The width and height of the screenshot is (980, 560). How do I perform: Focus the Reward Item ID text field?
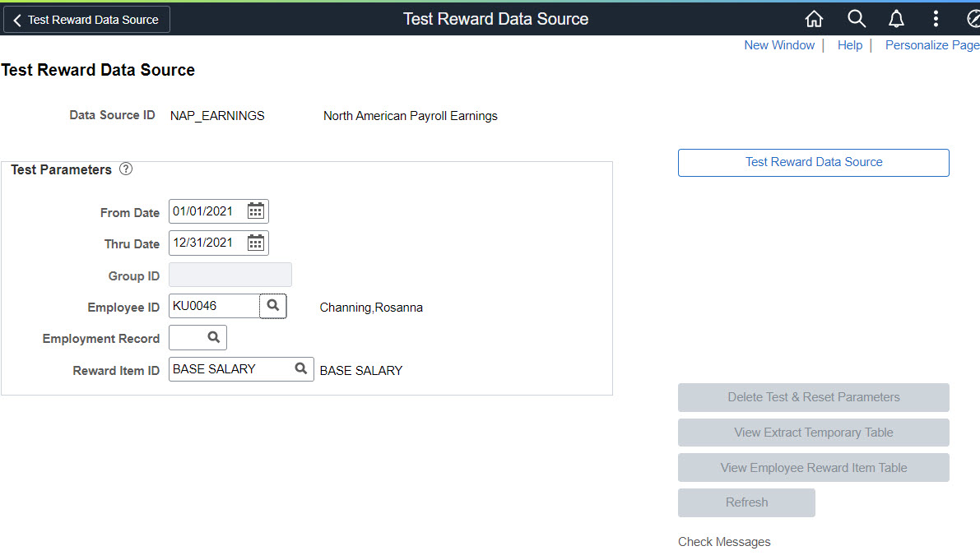coord(230,369)
